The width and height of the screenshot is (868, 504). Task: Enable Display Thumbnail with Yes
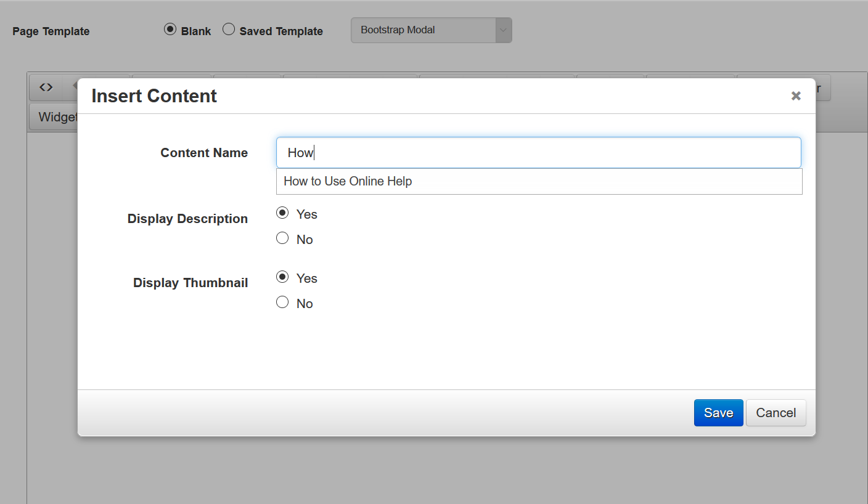pyautogui.click(x=282, y=277)
